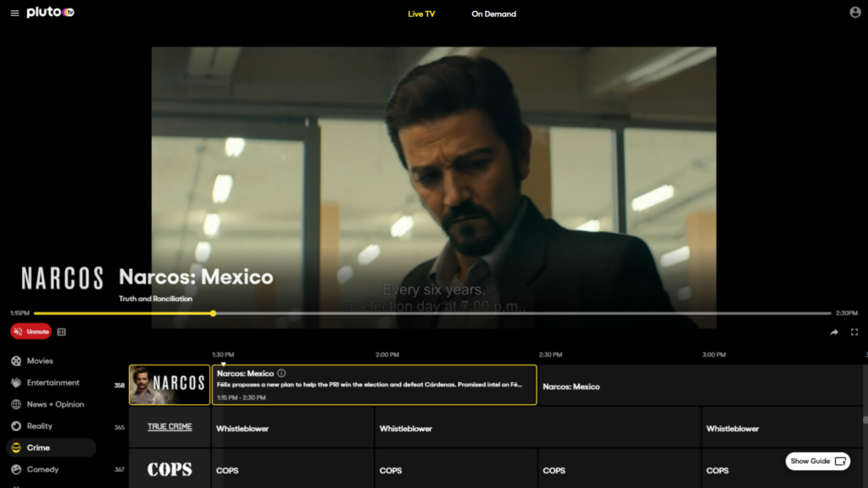
Task: Click the Reality category icon
Action: point(16,426)
